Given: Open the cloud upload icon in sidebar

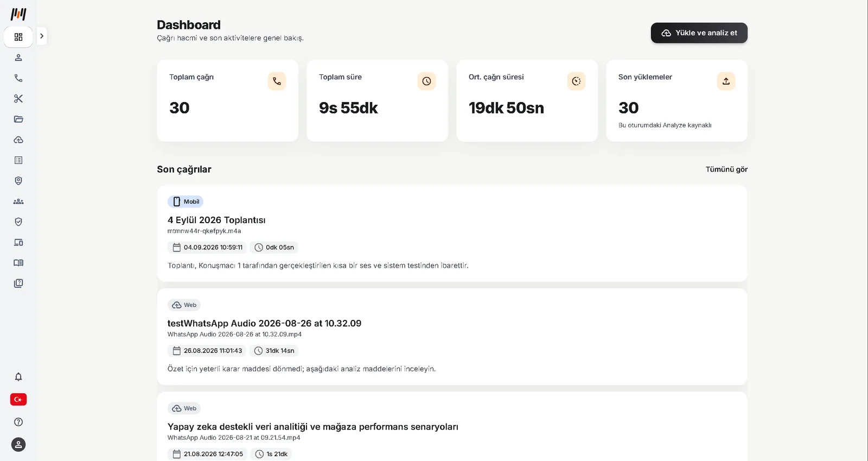Looking at the screenshot, I should (x=18, y=140).
